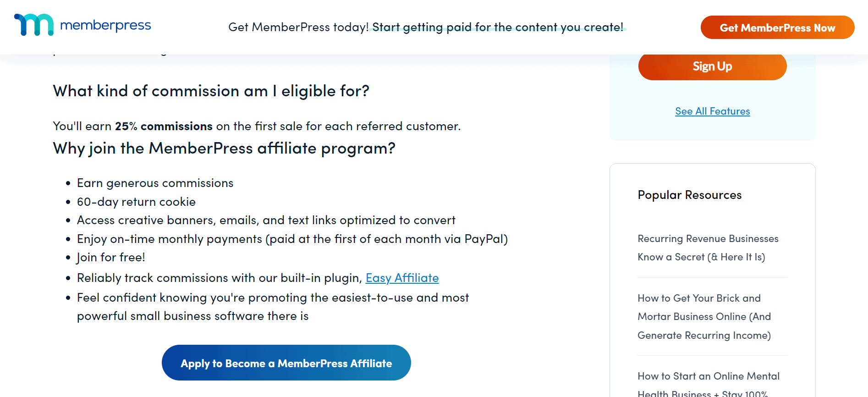Click the "Join for free!" list item
This screenshot has height=397, width=868.
111,257
